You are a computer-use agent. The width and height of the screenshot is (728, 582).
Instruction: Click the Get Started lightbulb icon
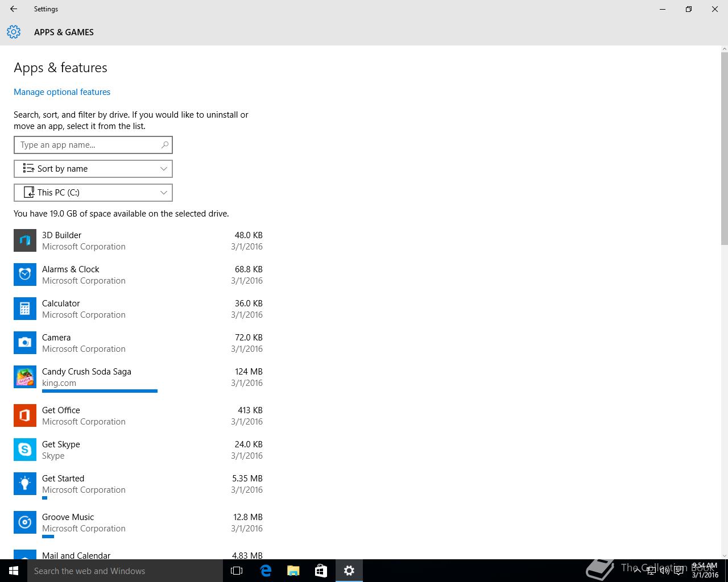point(25,484)
